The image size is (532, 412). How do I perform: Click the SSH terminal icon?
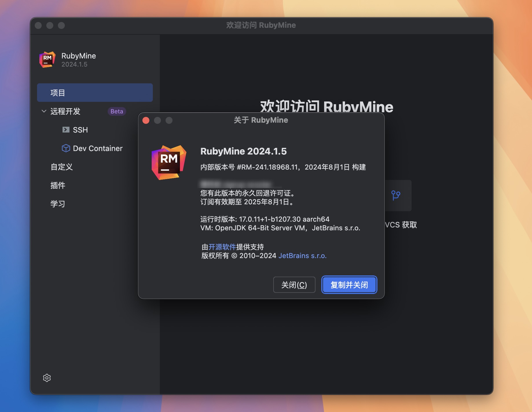pos(66,130)
